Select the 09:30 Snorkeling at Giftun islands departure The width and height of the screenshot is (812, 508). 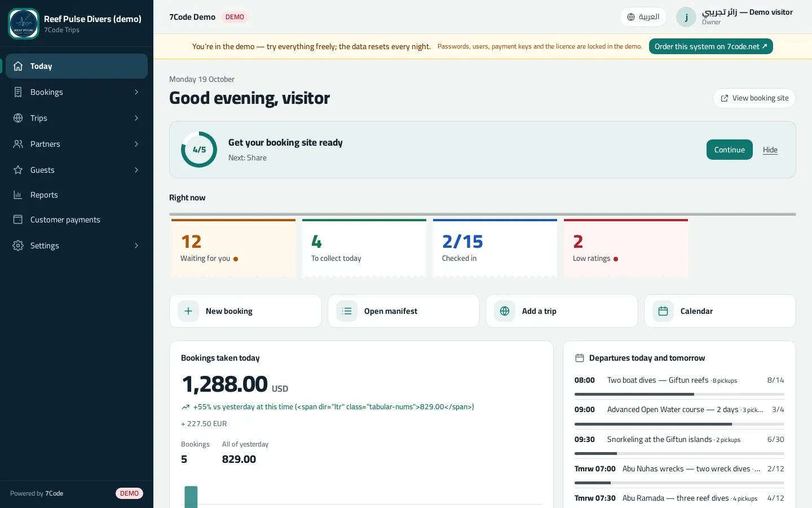click(x=679, y=444)
